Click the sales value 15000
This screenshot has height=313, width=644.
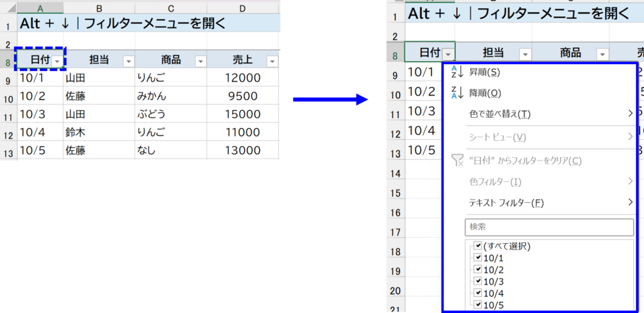click(243, 115)
